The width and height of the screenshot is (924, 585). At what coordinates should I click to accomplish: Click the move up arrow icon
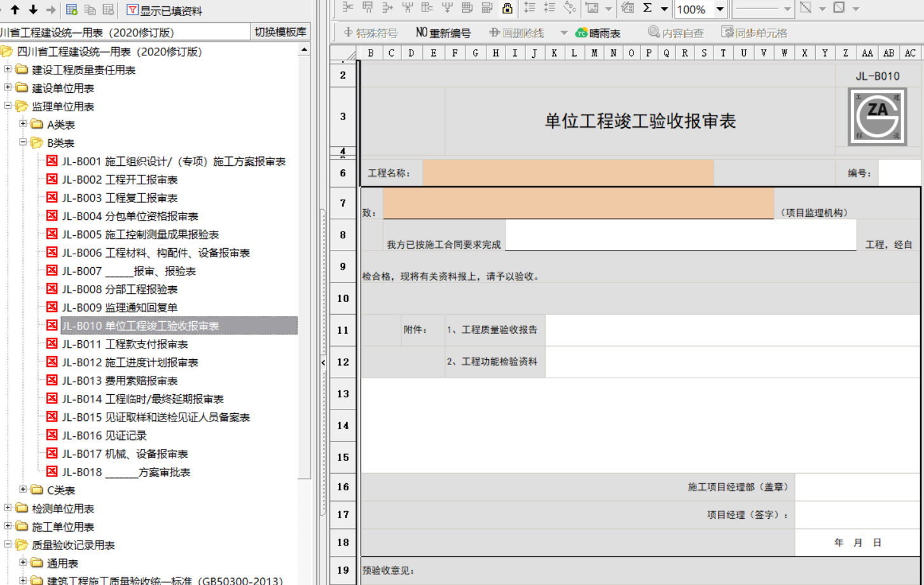pos(15,10)
